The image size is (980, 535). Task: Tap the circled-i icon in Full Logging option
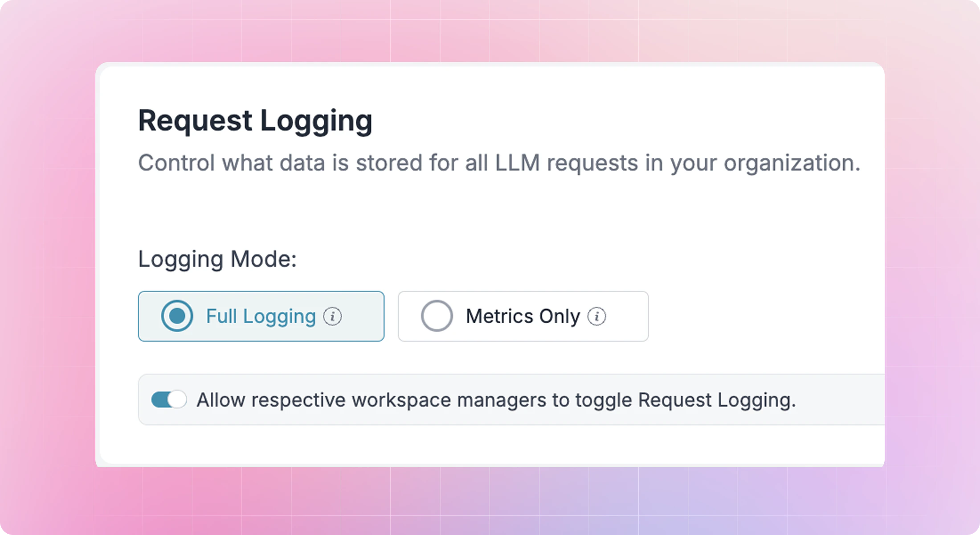332,316
